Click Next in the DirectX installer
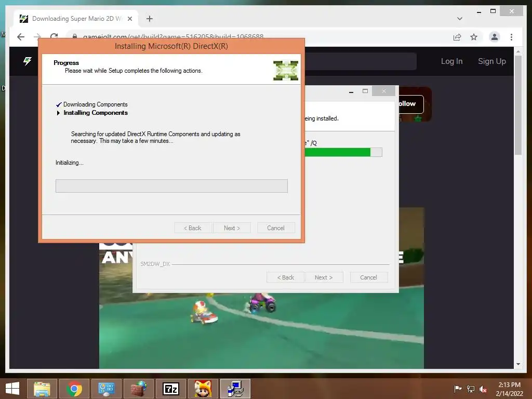Viewport: 532px width, 399px height. pos(232,228)
